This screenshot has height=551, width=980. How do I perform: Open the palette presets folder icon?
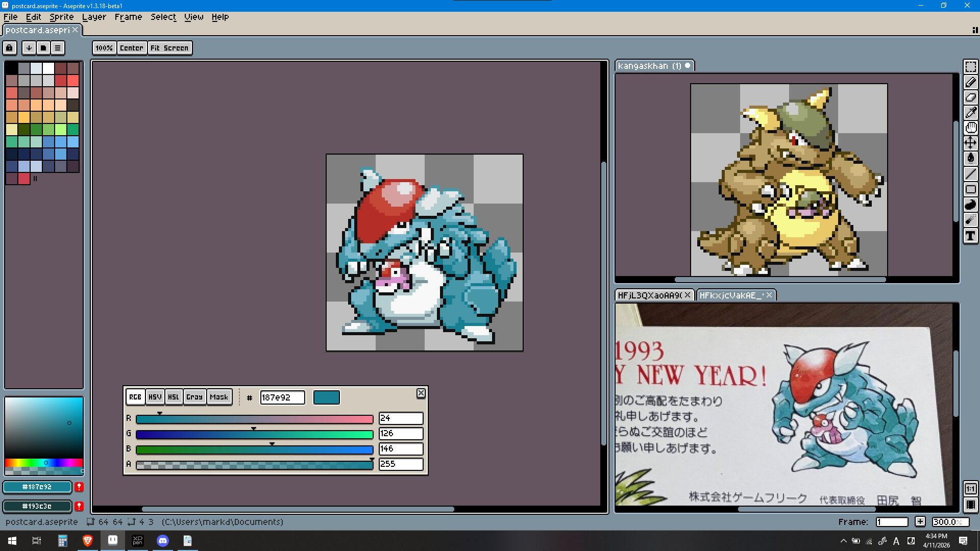click(43, 48)
